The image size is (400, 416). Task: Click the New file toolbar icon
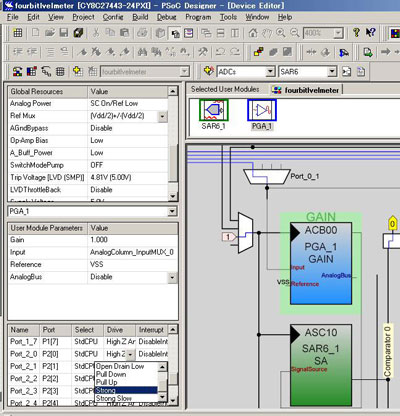(x=35, y=33)
